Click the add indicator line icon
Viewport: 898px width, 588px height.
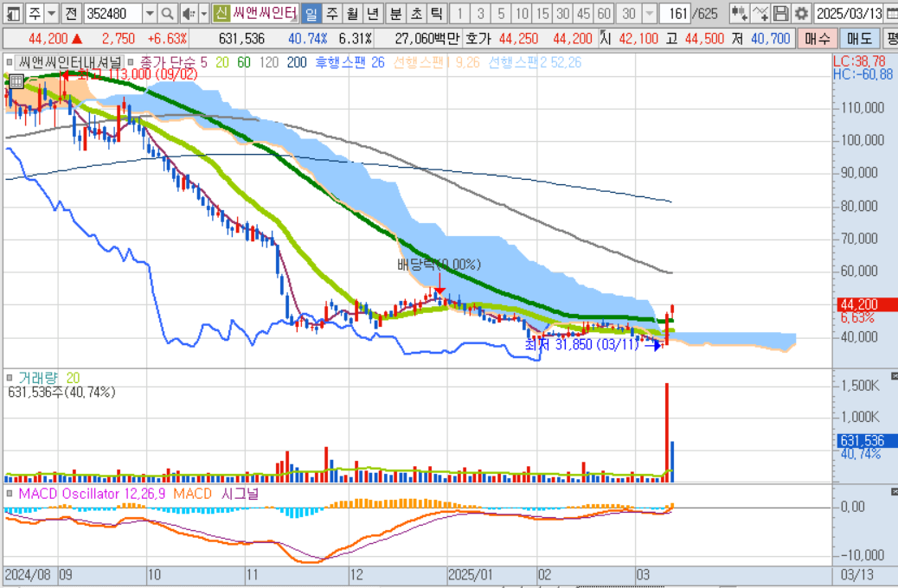coord(760,13)
